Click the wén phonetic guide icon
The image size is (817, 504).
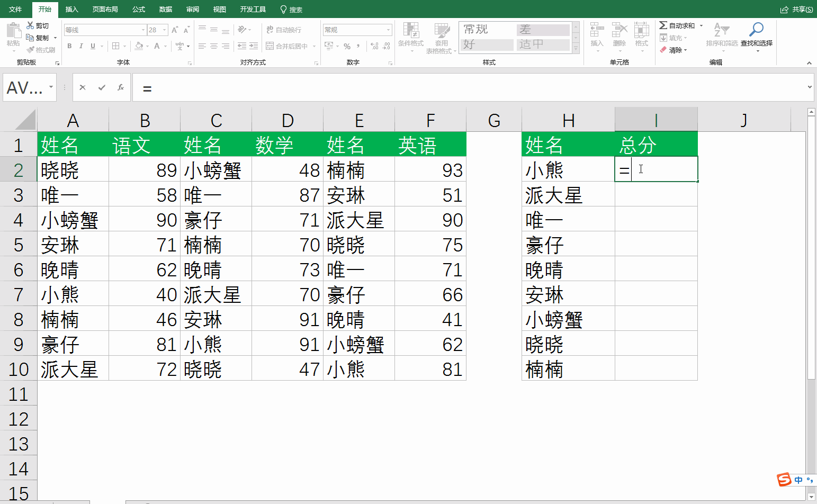click(180, 46)
